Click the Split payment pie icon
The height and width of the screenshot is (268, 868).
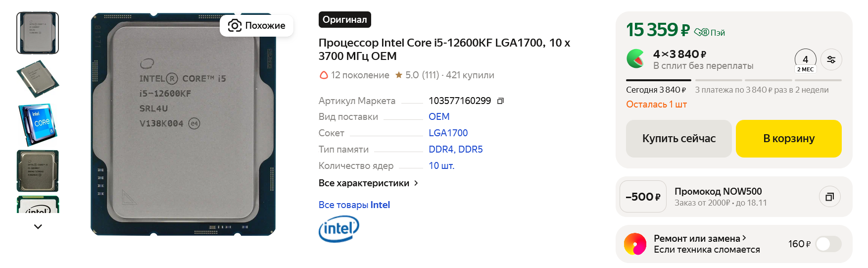(x=636, y=59)
